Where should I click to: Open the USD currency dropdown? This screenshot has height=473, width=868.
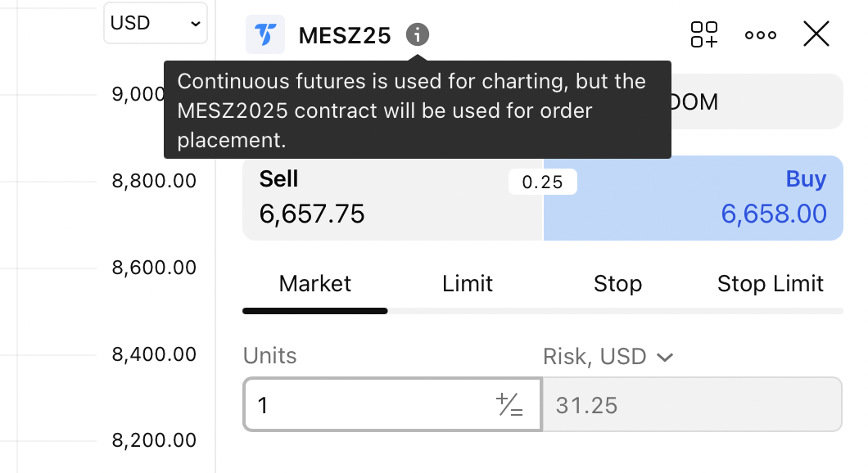click(156, 23)
